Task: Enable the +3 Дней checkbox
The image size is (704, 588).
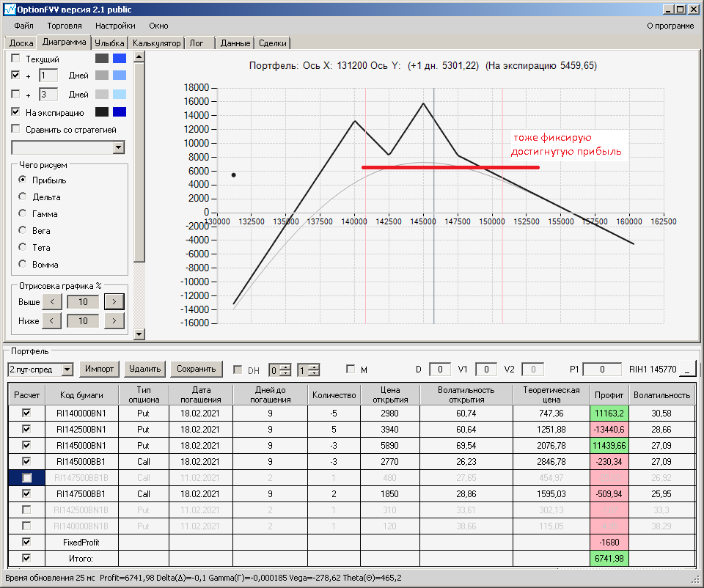Action: (15, 94)
